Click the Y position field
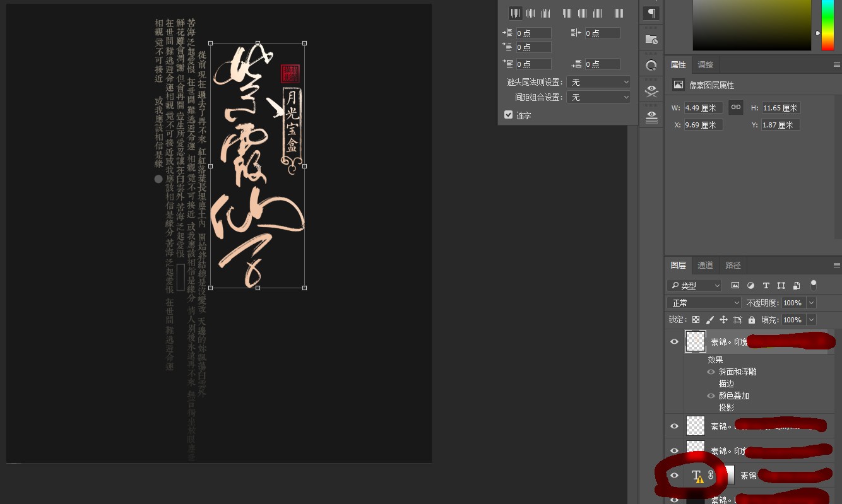 pos(781,125)
